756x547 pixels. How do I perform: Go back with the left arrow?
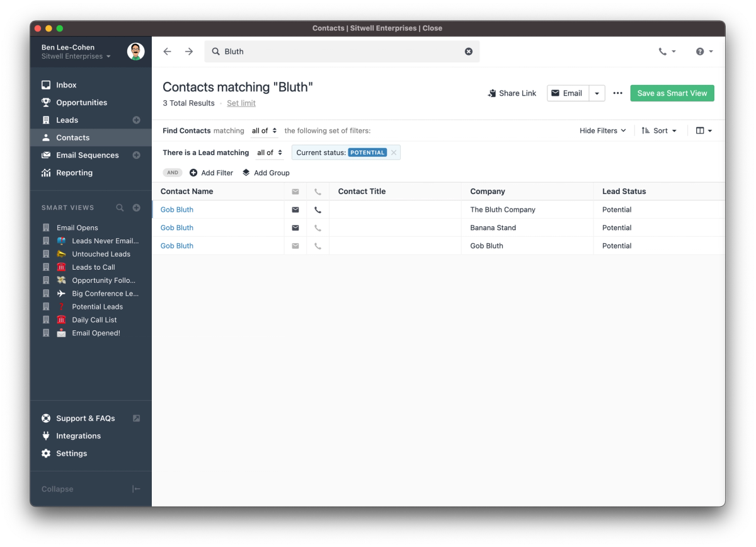click(x=167, y=52)
